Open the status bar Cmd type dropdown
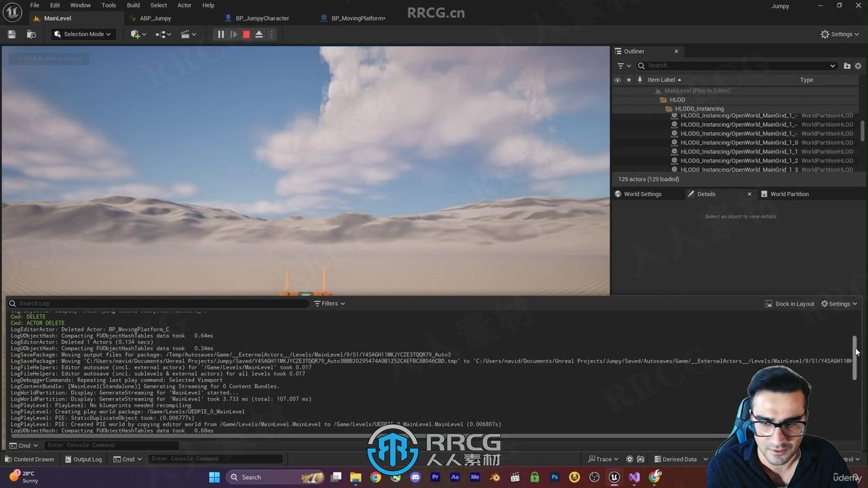868x488 pixels. point(127,459)
